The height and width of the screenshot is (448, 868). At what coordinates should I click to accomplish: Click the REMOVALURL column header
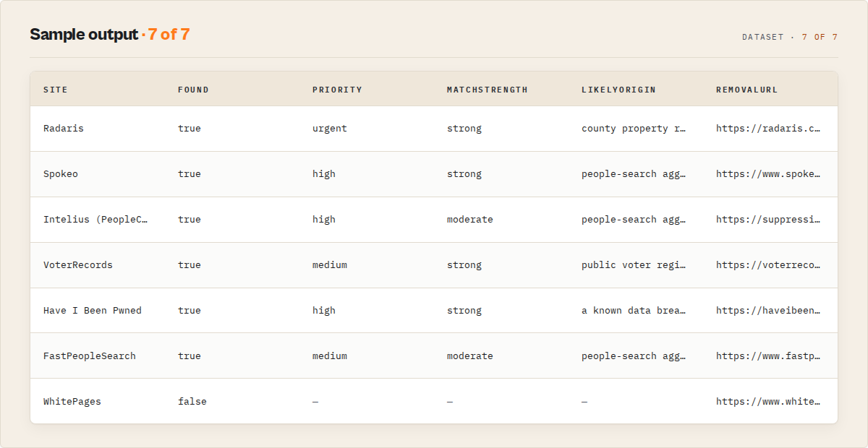tap(747, 90)
